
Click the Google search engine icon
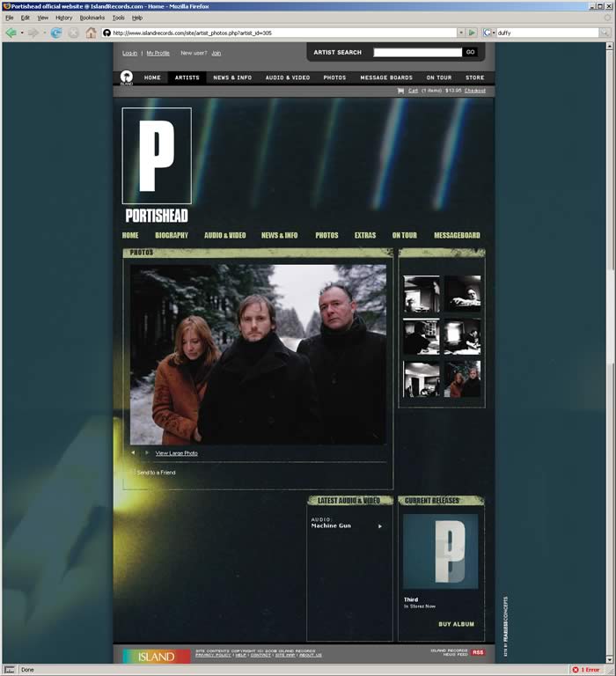tap(487, 33)
